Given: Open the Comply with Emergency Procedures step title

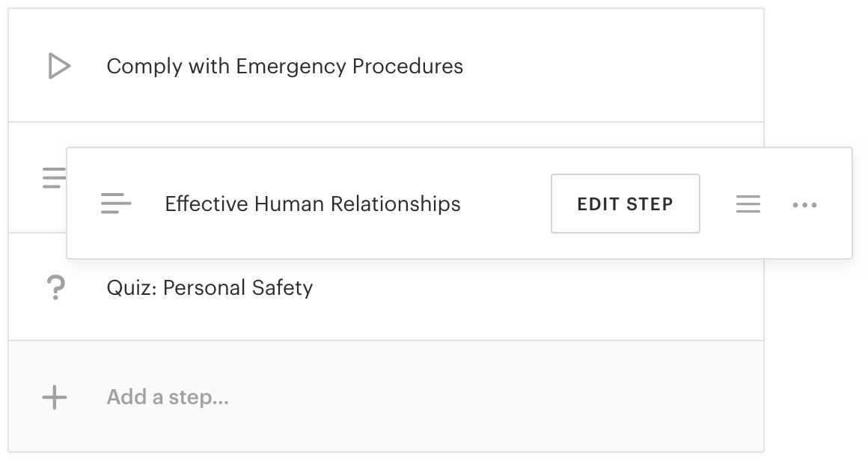Looking at the screenshot, I should click(x=284, y=66).
